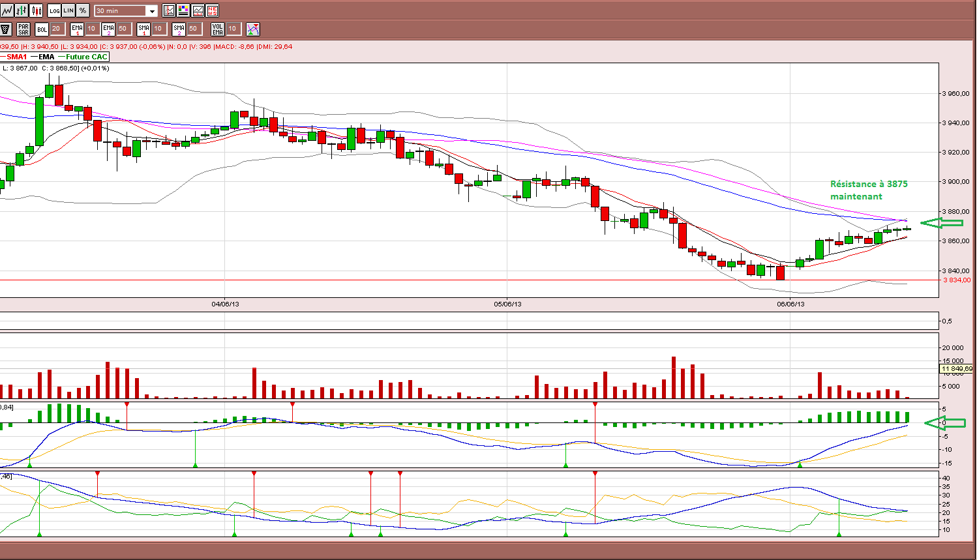
Task: Click the 05/06/13 date label
Action: (507, 304)
